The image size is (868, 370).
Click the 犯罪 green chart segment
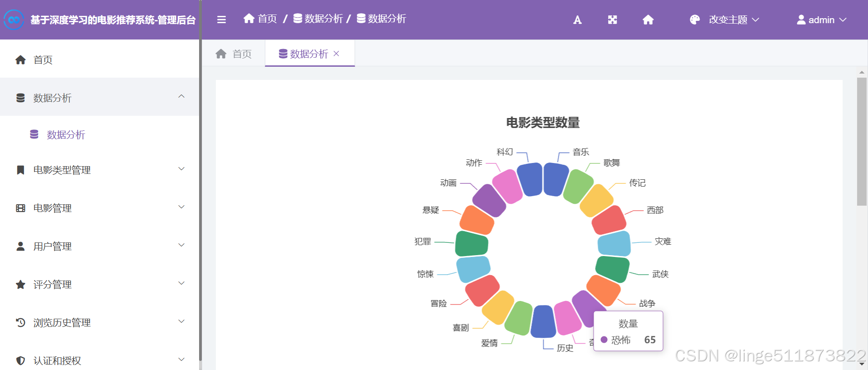click(x=472, y=244)
